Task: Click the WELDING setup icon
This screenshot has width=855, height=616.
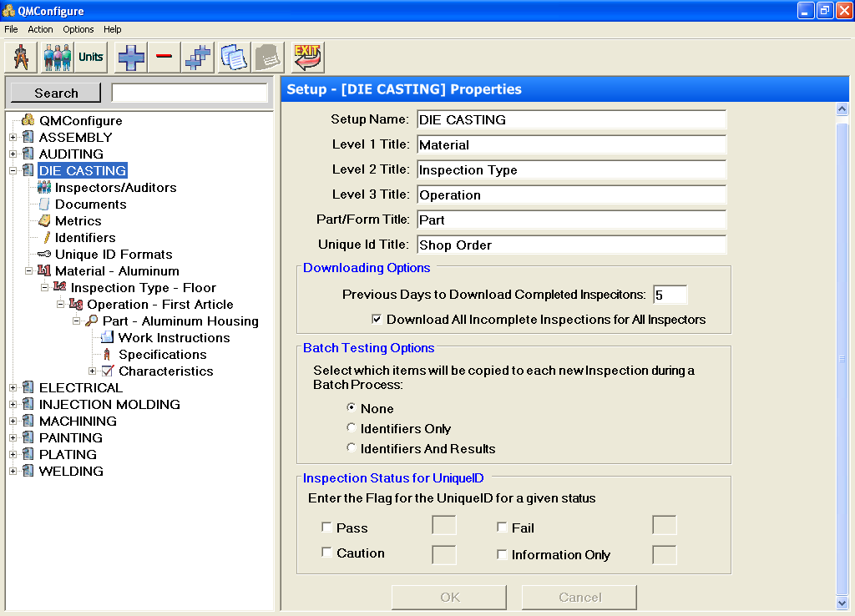Action: (28, 471)
